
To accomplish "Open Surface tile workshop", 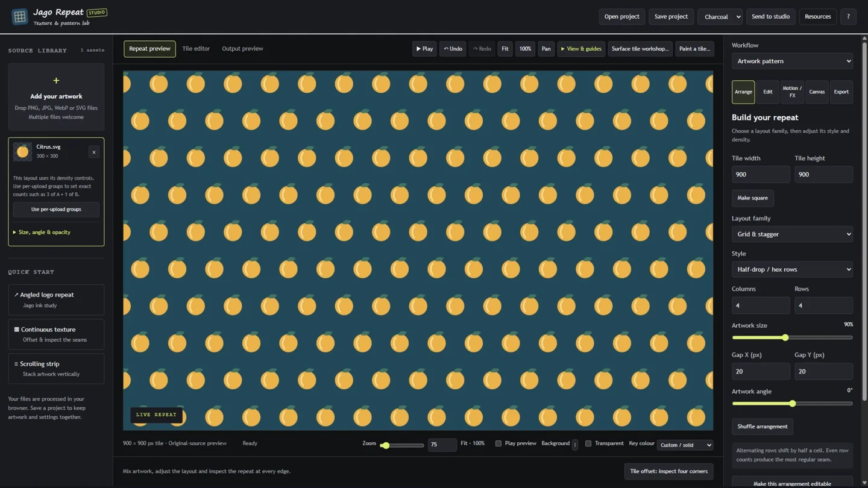I will click(x=640, y=49).
